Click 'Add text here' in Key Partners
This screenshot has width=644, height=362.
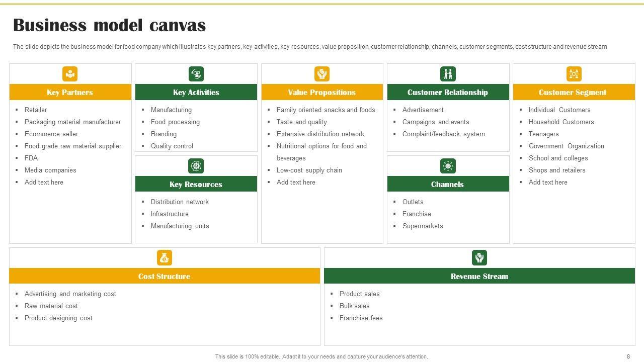tap(44, 182)
